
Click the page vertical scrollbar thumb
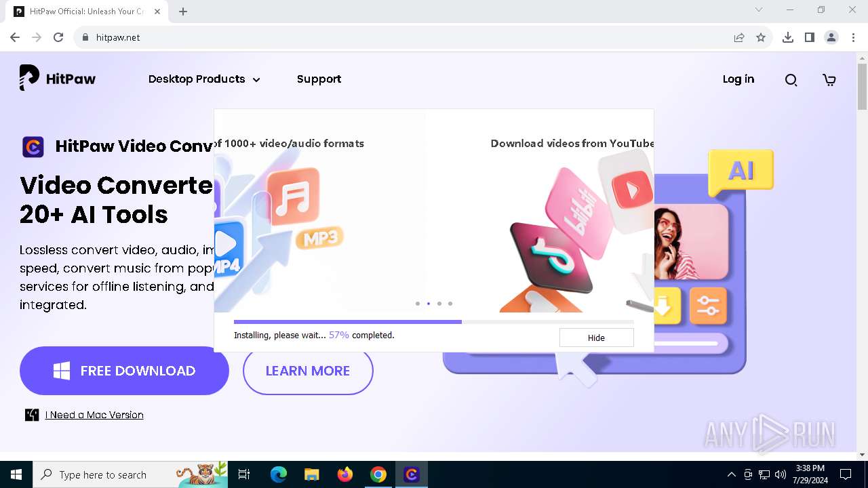(x=862, y=86)
